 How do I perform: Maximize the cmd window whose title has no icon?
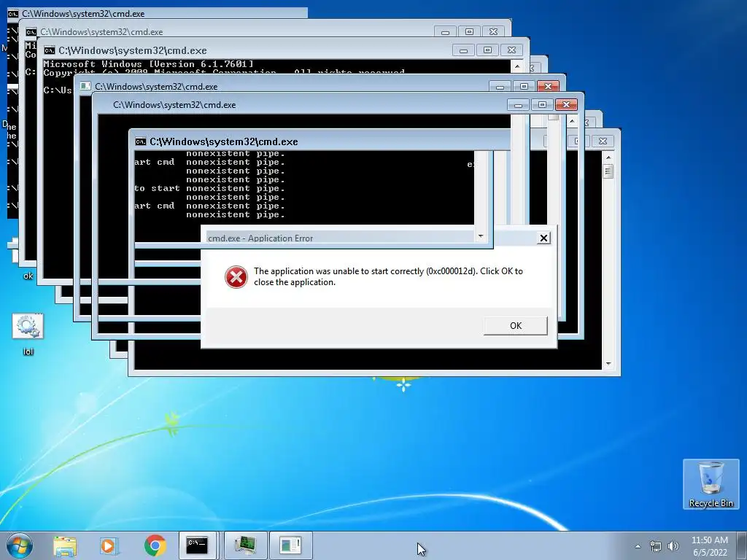point(542,105)
